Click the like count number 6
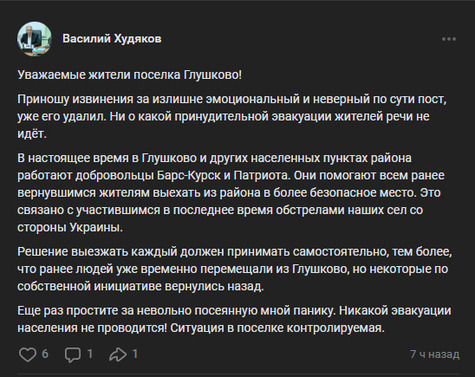Viewport: 475px width, 377px height. [x=45, y=354]
